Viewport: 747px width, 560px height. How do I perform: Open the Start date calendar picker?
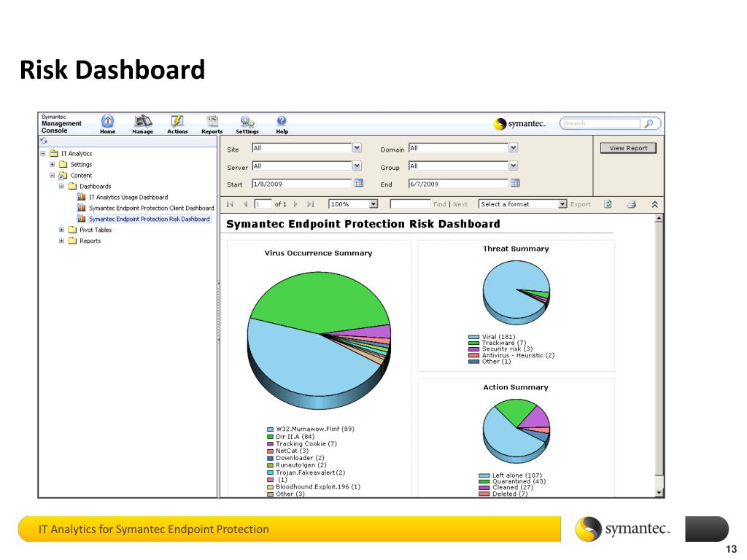(359, 183)
